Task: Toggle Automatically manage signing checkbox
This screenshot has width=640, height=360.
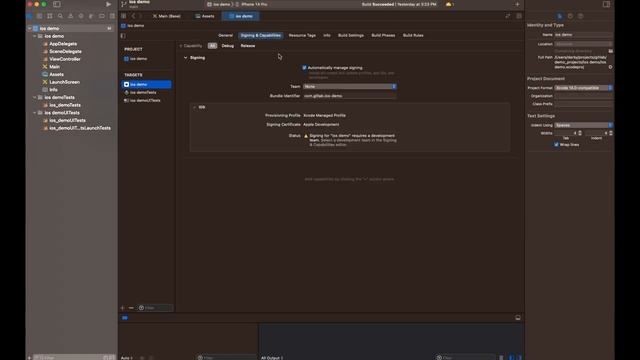Action: pos(304,68)
